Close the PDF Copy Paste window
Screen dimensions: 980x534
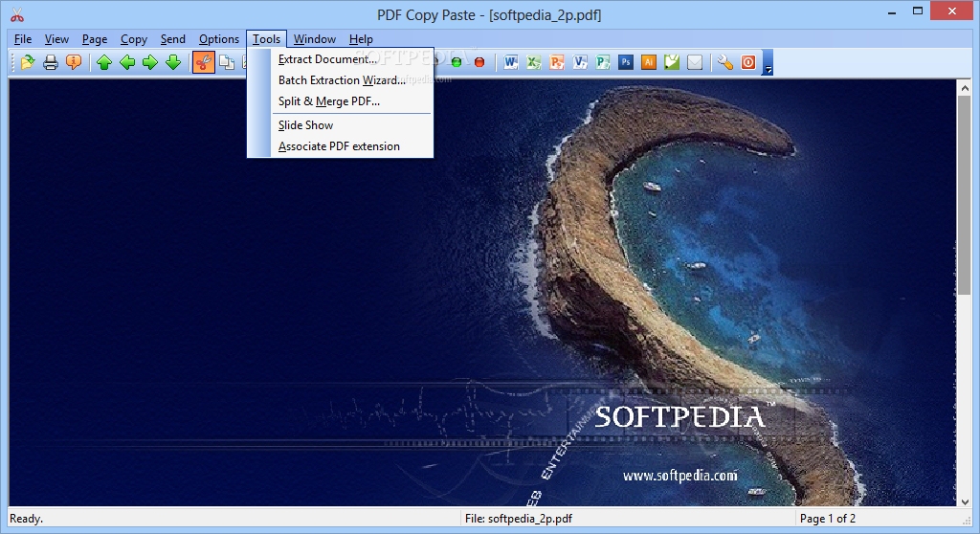point(952,11)
